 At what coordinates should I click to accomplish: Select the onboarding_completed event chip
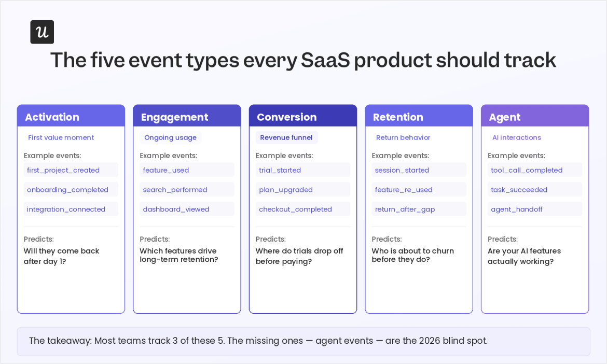point(71,190)
